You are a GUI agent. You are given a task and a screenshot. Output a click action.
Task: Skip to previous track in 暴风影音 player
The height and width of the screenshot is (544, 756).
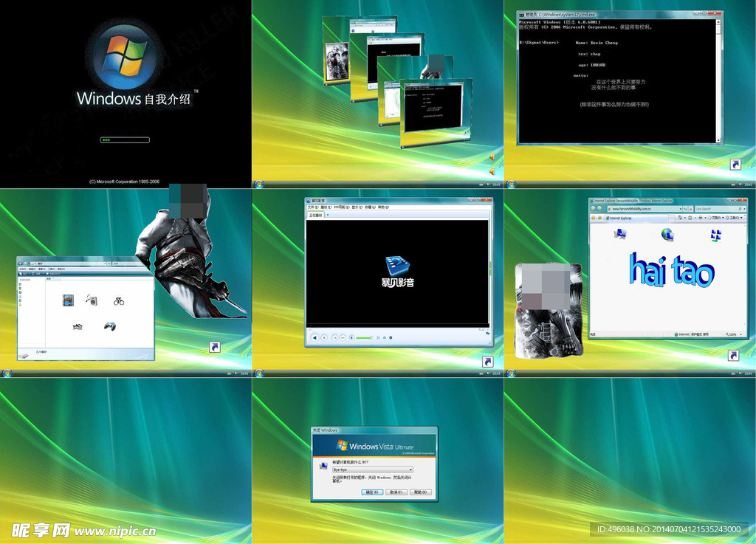click(x=334, y=338)
